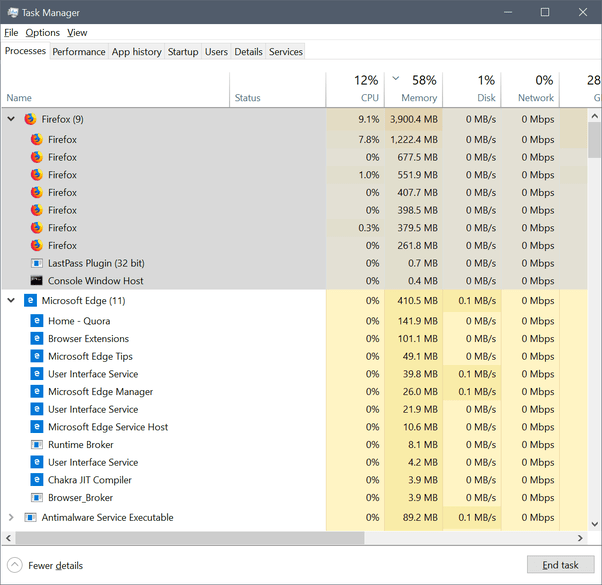The width and height of the screenshot is (602, 585).
Task: Click the Microsoft Edge (11) group icon
Action: coord(30,300)
